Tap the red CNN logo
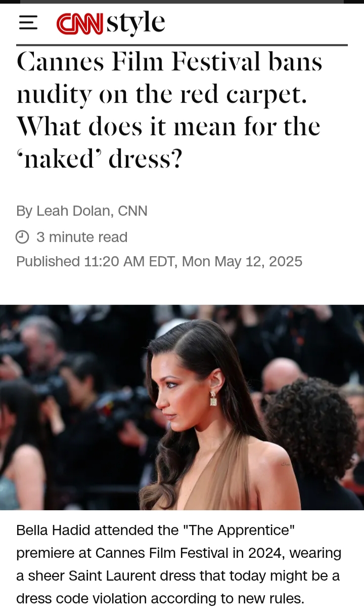Image resolution: width=364 pixels, height=614 pixels. point(80,23)
